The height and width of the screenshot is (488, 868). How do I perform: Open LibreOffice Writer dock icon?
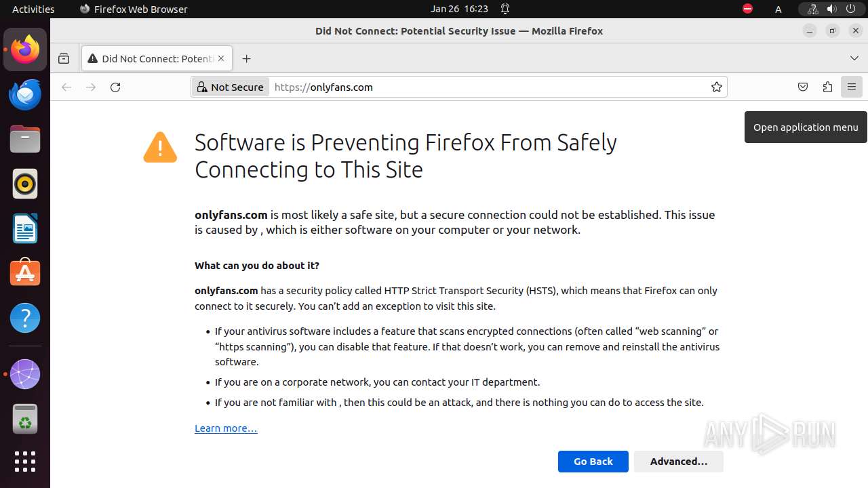(25, 228)
